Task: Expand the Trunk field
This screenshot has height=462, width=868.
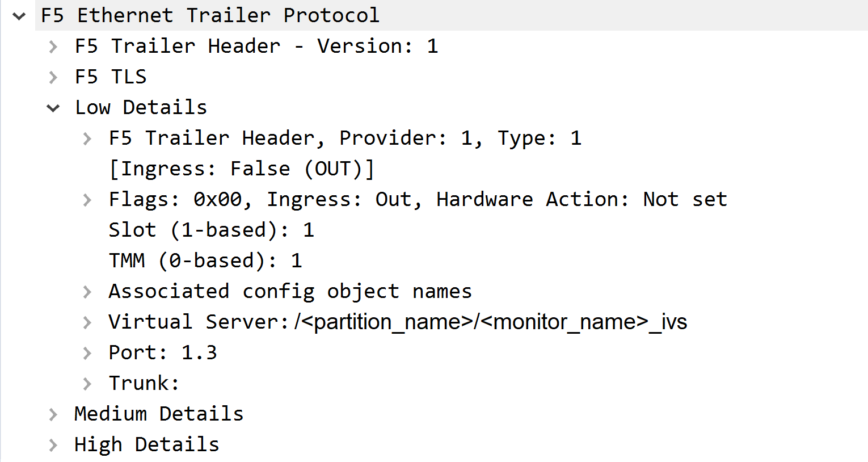Action: pyautogui.click(x=88, y=383)
